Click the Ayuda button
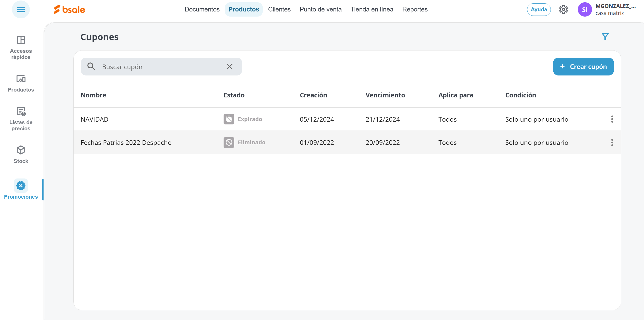Viewport: 644px width, 320px height. tap(539, 9)
